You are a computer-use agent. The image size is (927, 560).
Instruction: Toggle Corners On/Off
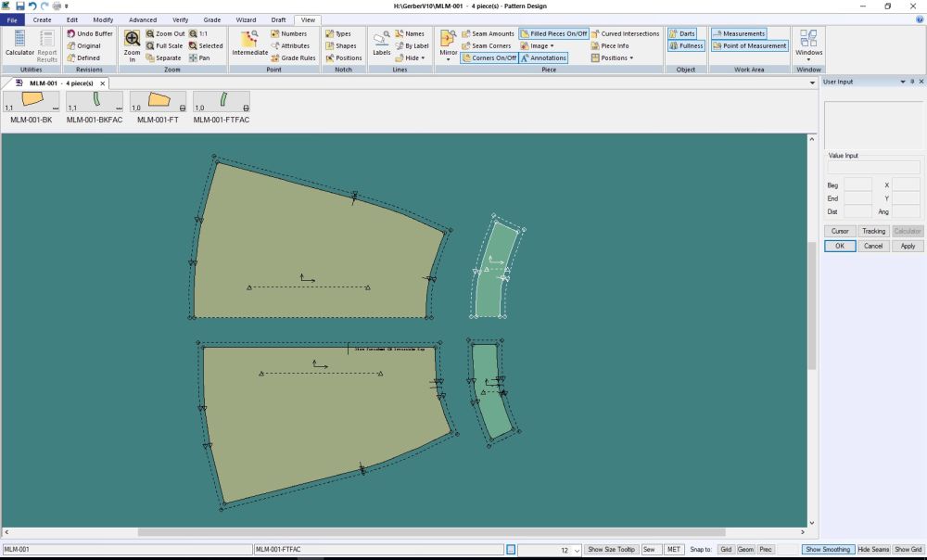coord(489,58)
